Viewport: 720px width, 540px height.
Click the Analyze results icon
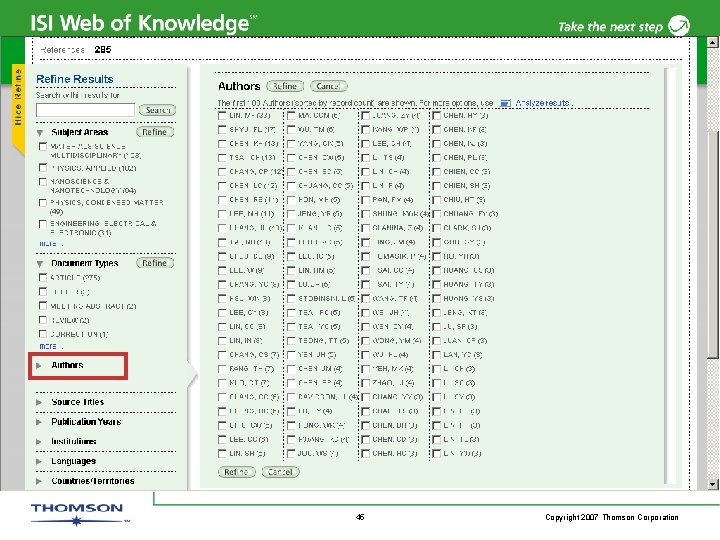coord(505,103)
